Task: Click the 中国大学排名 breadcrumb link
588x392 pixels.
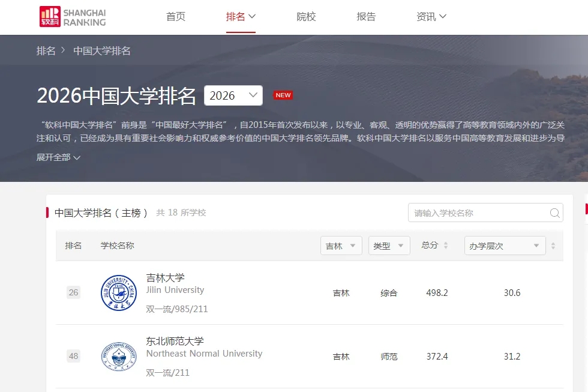Action: point(102,51)
